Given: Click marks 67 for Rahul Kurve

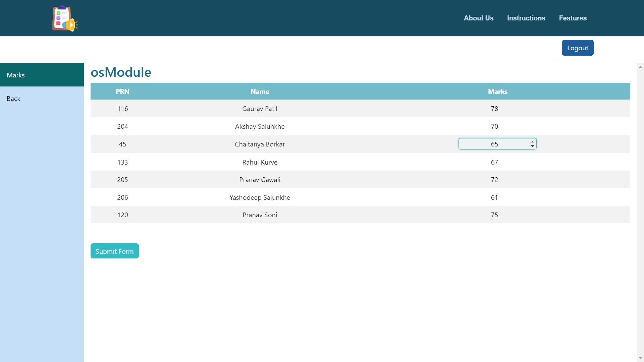Looking at the screenshot, I should point(494,162).
